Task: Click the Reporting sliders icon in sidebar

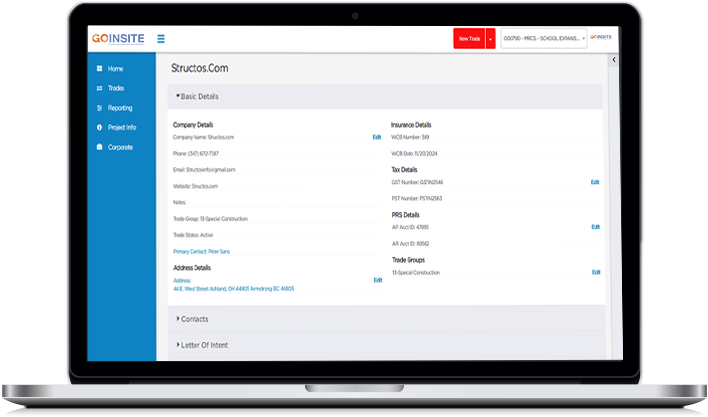Action: click(x=99, y=108)
